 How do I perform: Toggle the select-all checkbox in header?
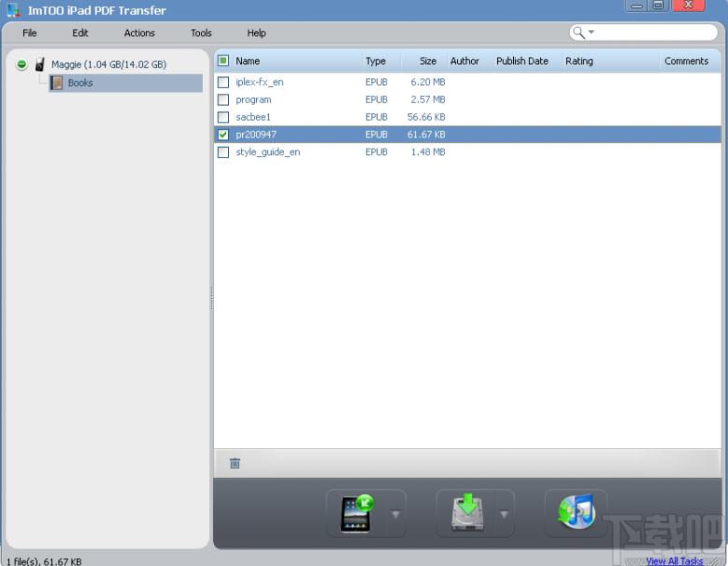223,61
